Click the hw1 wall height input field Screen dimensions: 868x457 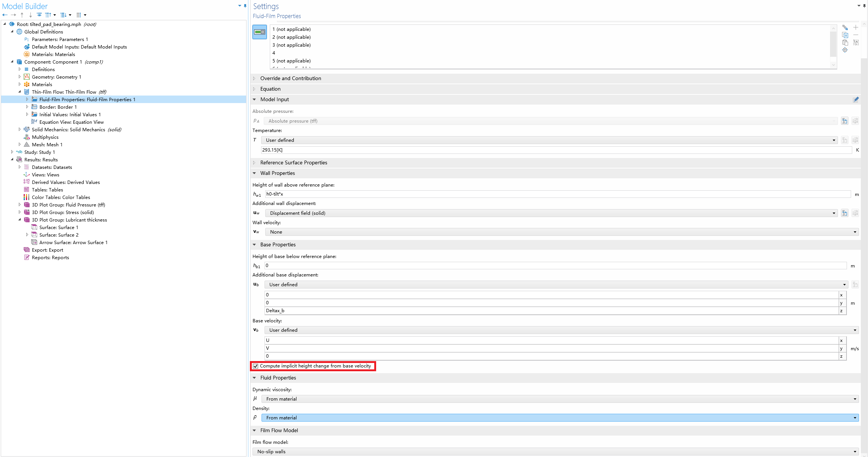558,194
